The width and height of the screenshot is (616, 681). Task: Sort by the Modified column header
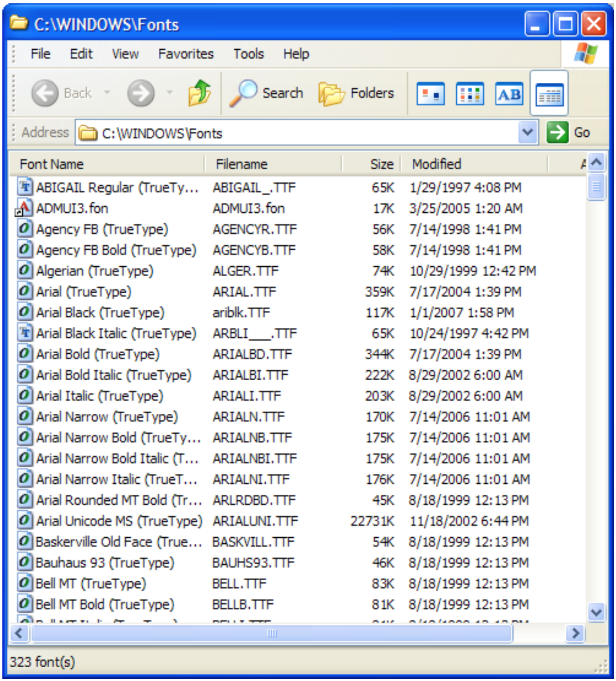coord(436,164)
